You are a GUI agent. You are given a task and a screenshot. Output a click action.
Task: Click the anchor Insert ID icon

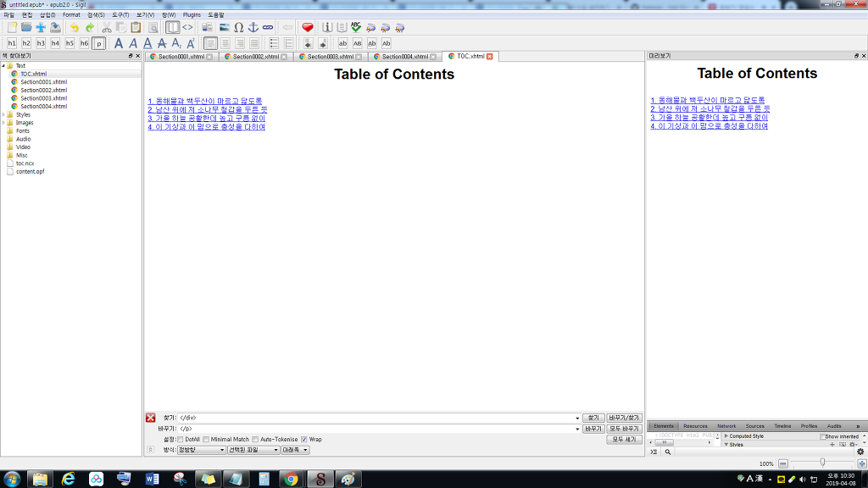point(253,27)
